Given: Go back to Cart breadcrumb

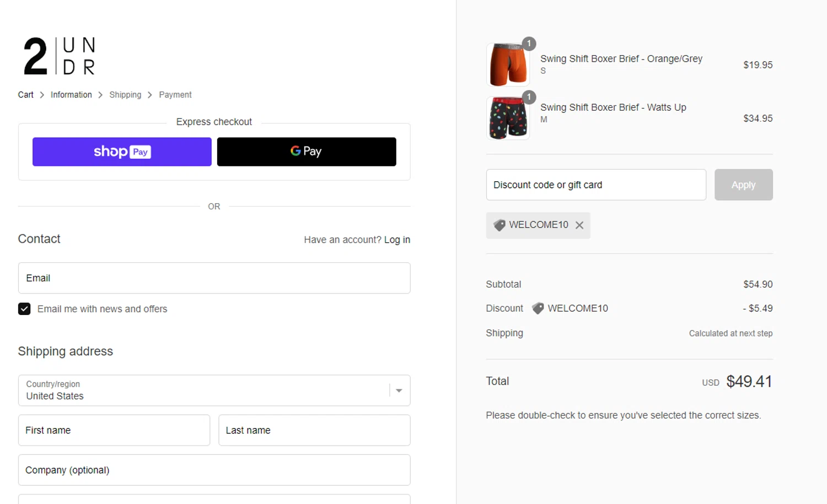Looking at the screenshot, I should point(25,95).
